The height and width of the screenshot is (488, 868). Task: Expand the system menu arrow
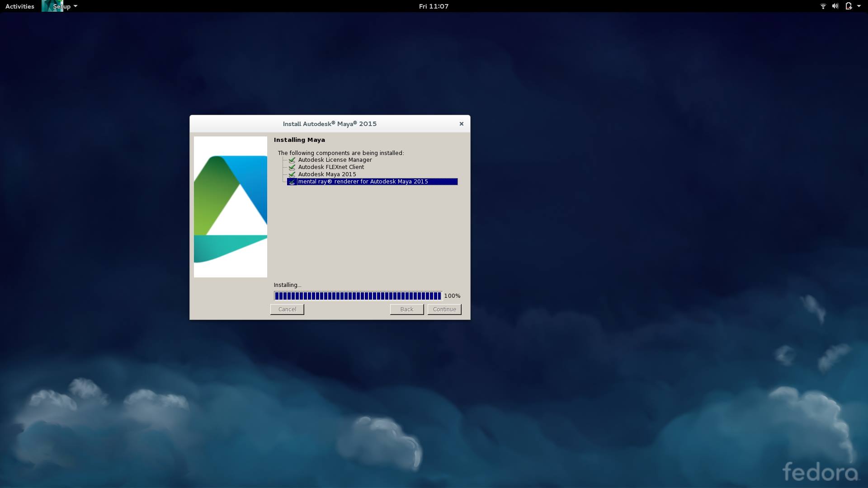[x=859, y=6]
